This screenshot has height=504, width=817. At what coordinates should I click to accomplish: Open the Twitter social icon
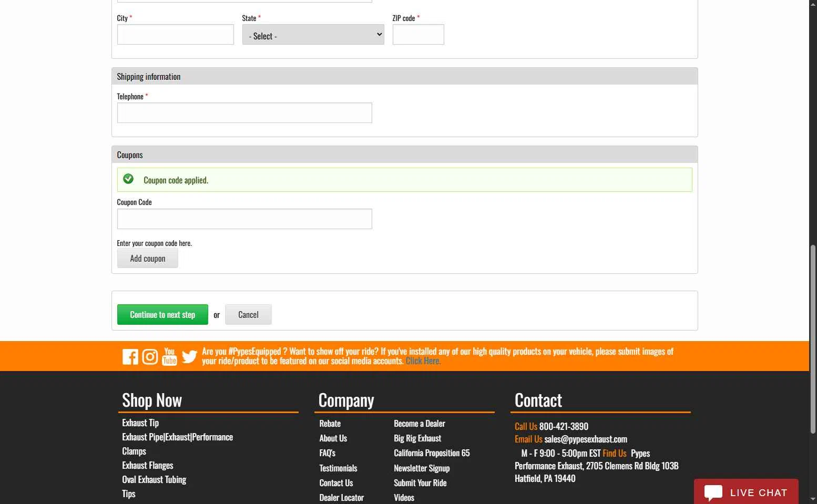189,357
